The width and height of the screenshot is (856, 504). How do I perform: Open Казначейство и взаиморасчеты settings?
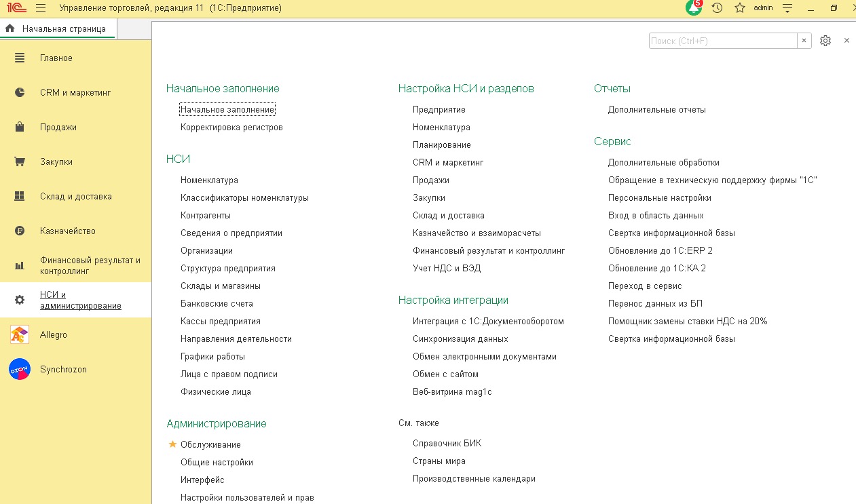coord(477,233)
